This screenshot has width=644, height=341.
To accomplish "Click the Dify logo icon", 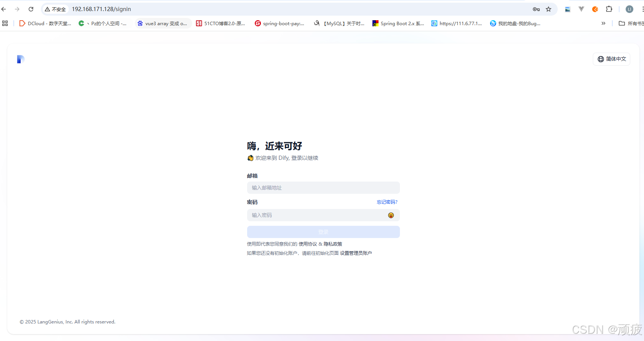I will [21, 59].
